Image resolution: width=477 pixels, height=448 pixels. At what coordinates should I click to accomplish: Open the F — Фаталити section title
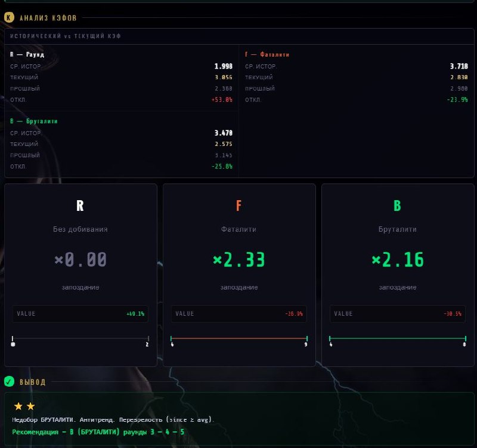[267, 55]
